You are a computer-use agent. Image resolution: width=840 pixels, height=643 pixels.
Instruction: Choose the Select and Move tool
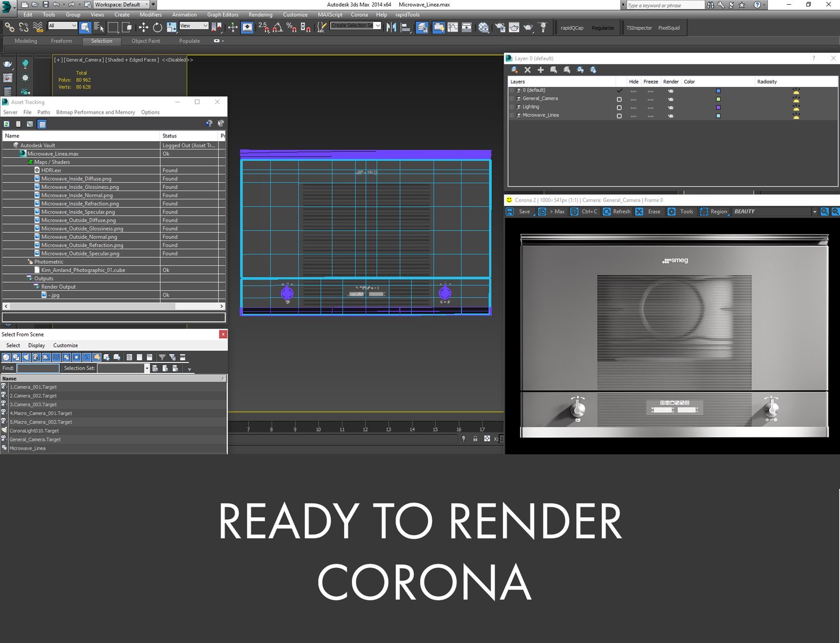click(x=143, y=27)
